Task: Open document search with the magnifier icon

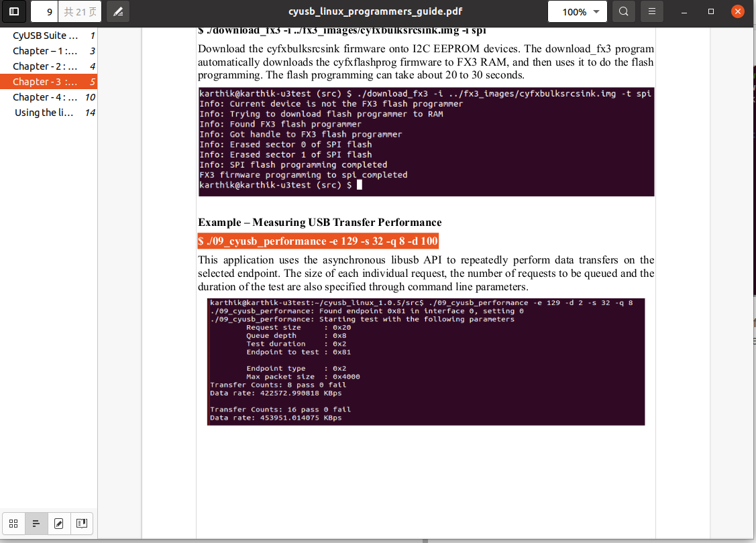Action: pos(623,11)
